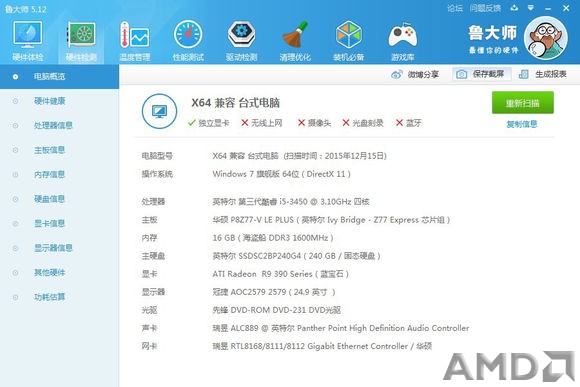The image size is (580, 387).
Task: Click the X64 兼容 台式电脑 heading
Action: pyautogui.click(x=235, y=103)
